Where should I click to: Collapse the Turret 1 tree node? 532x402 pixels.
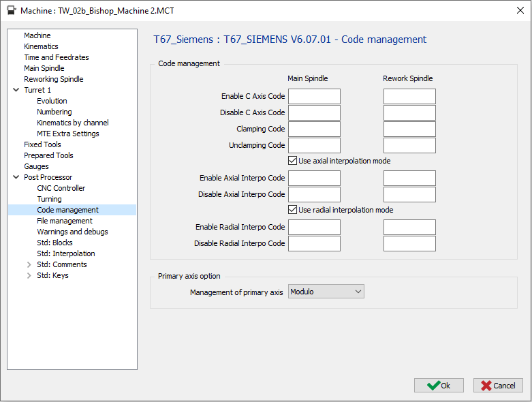[16, 90]
